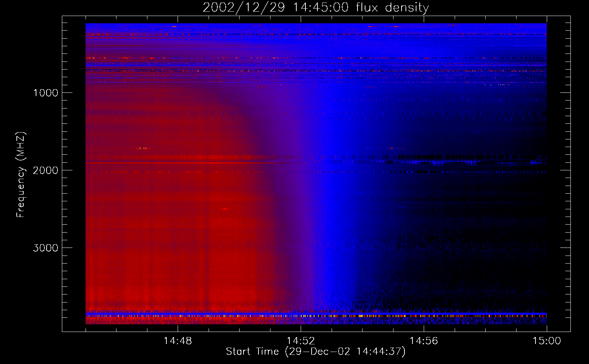Screen dimensions: 589x364
Task: Select the '1000' frequency axis label
Action: pos(46,93)
